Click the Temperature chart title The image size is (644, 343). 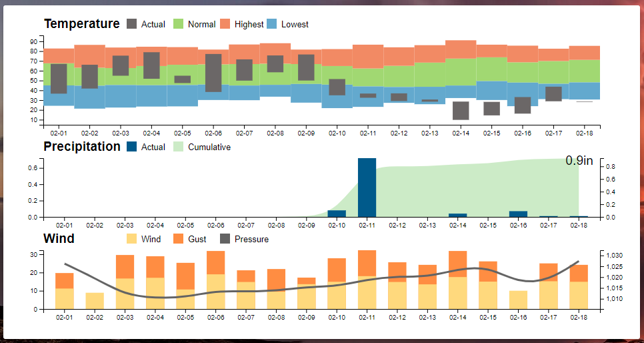coord(82,24)
